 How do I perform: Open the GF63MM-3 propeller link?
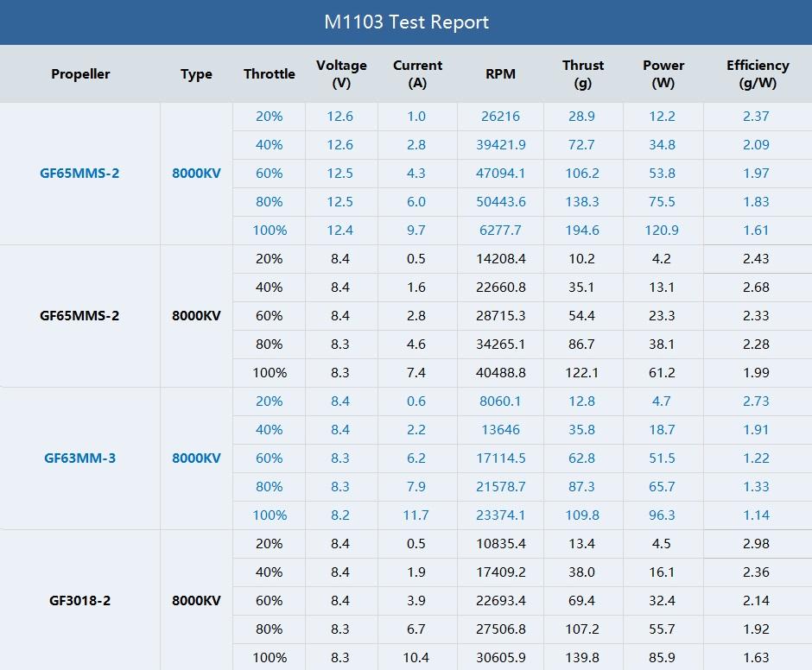click(x=79, y=458)
